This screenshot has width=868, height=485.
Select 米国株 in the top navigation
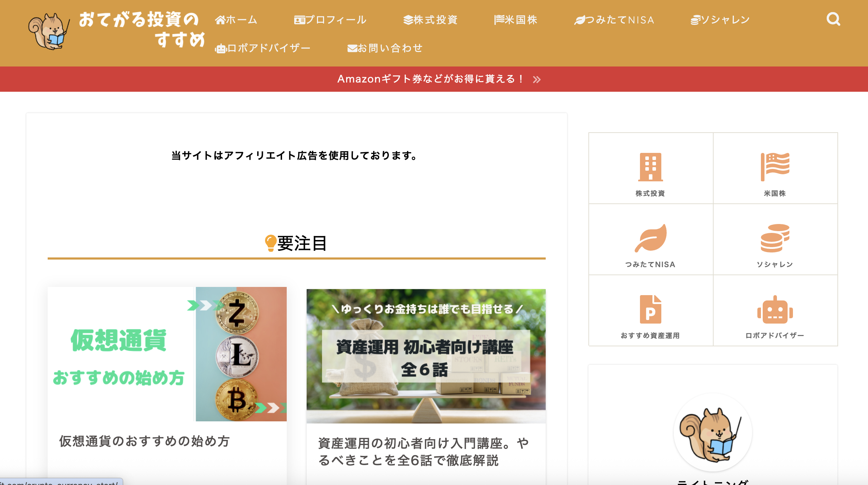[516, 20]
